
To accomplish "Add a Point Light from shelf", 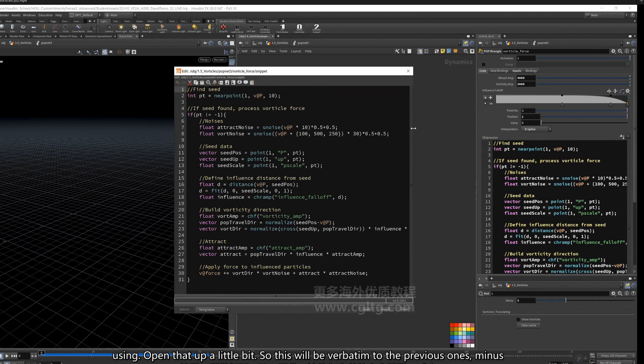I will [x=121, y=28].
